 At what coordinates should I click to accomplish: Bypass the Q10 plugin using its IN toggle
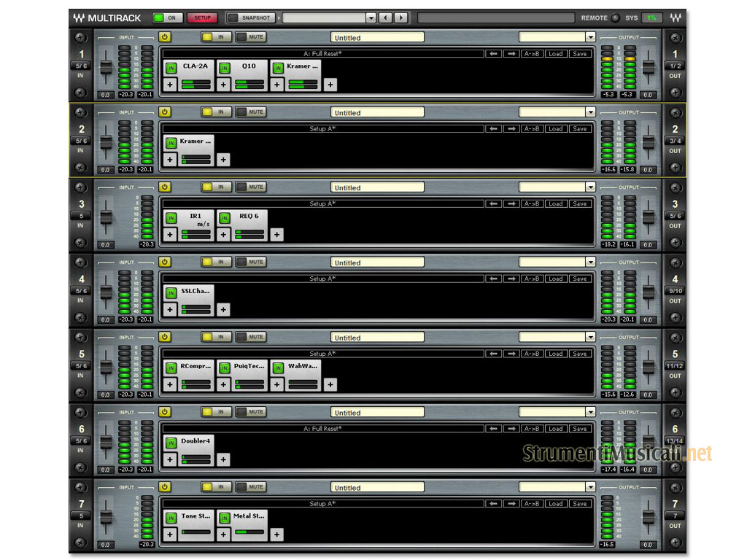(225, 68)
